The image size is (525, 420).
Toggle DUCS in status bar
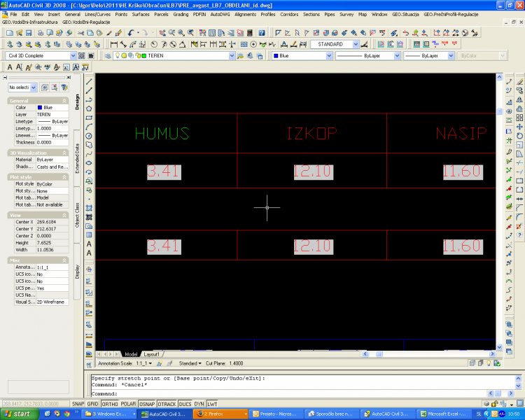click(185, 404)
